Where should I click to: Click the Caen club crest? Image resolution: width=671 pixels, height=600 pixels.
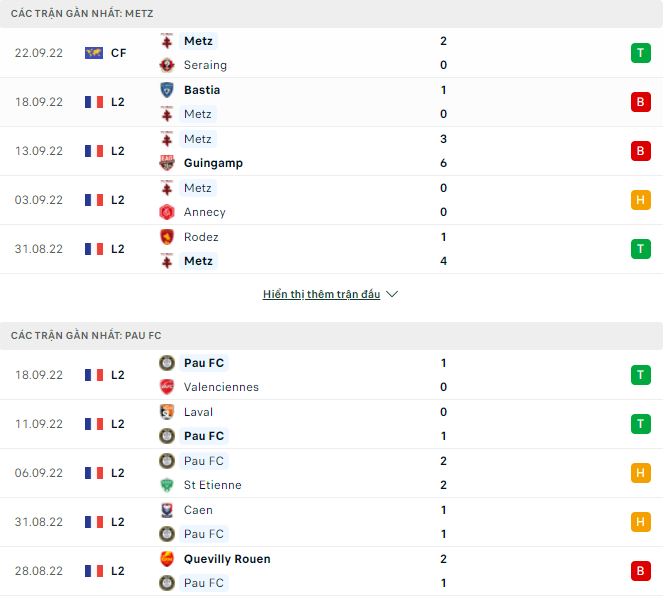click(167, 510)
